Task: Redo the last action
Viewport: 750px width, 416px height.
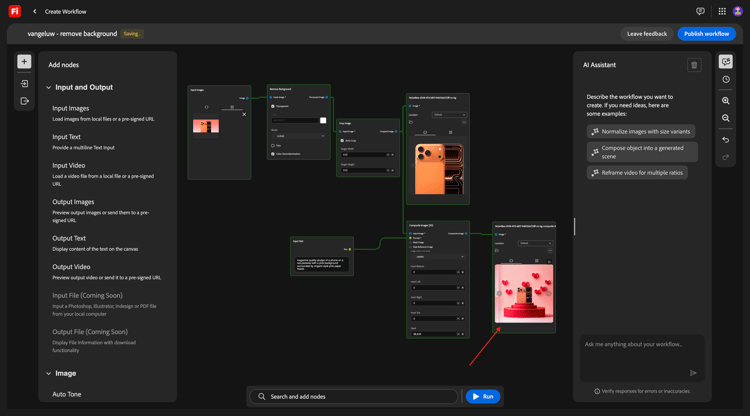Action: (726, 157)
